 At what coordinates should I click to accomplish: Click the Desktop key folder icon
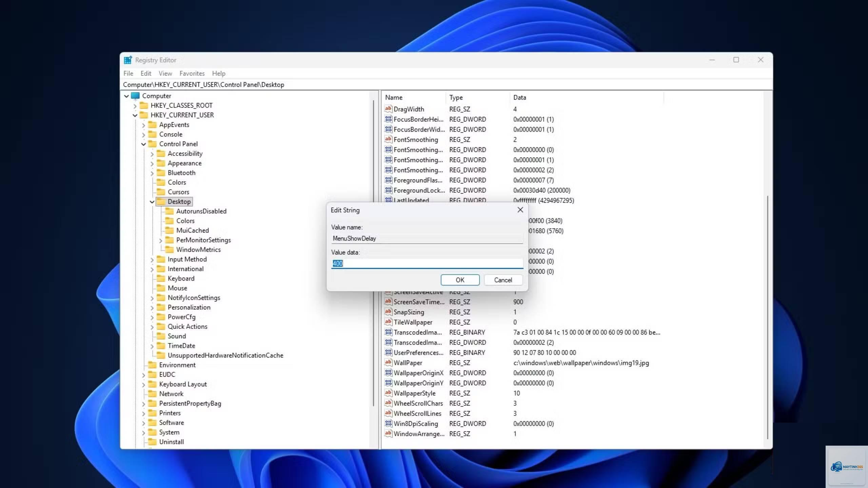[x=161, y=202]
